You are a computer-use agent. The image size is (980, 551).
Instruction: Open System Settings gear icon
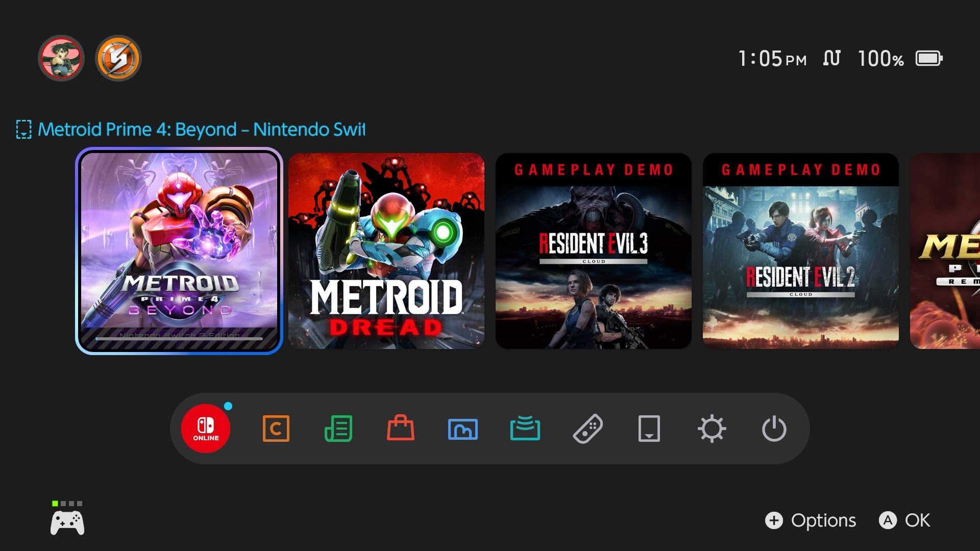pyautogui.click(x=712, y=429)
